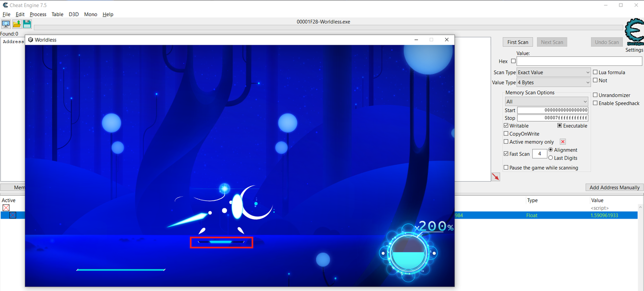
Task: Enable the Lua formula checkbox
Action: pyautogui.click(x=595, y=72)
